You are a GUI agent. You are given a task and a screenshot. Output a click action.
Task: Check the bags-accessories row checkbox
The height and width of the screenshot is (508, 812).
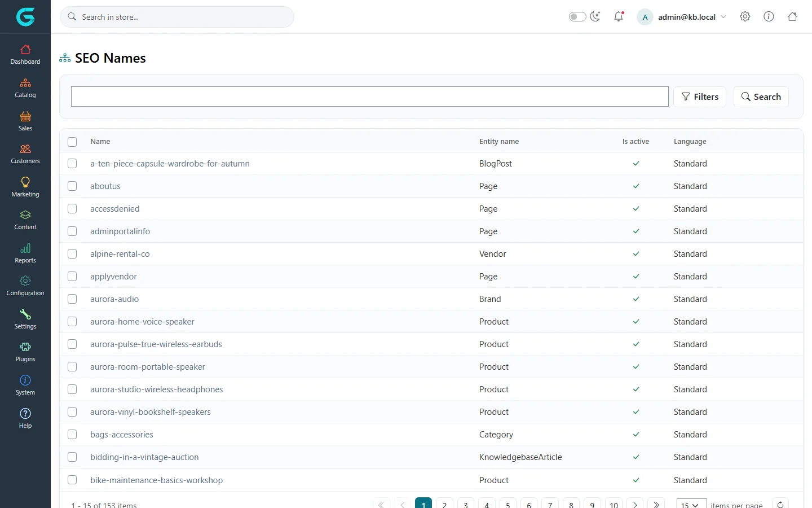pos(72,434)
